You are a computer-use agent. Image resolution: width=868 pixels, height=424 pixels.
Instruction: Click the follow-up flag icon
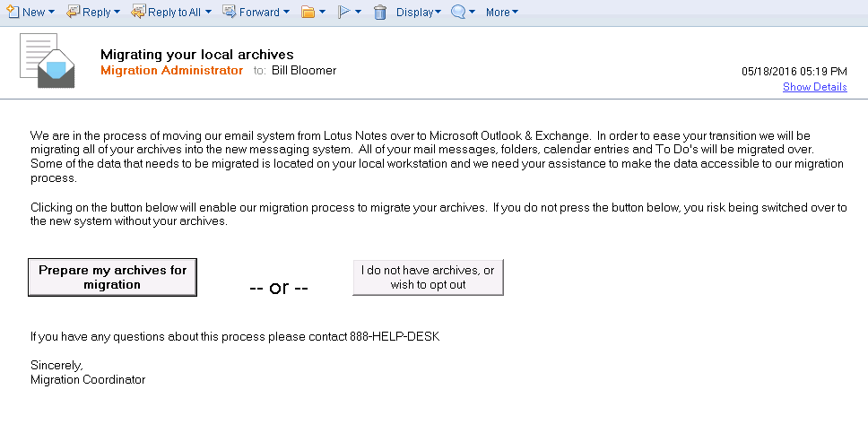point(343,13)
